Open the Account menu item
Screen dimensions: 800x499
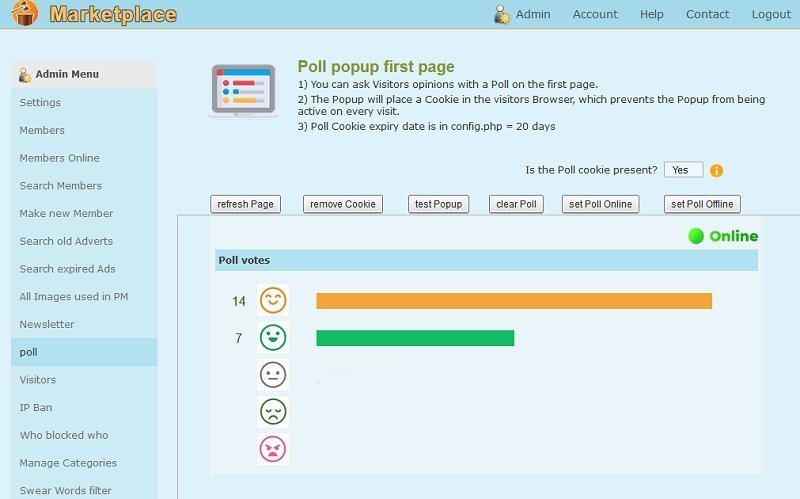(x=595, y=14)
